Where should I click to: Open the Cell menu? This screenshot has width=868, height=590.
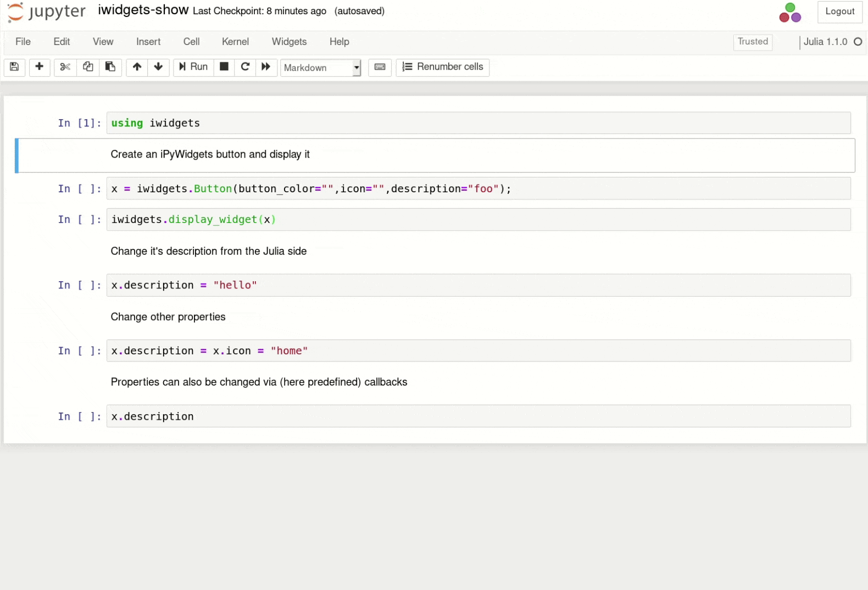(x=191, y=42)
